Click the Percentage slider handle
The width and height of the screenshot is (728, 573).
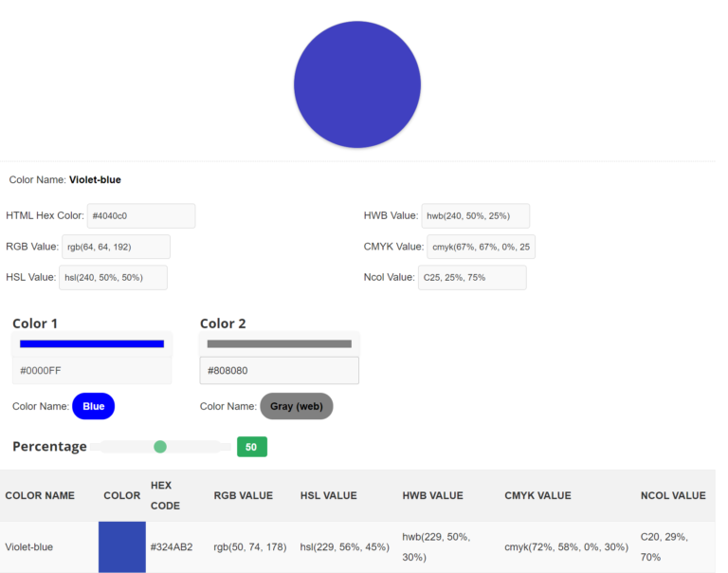(x=160, y=447)
